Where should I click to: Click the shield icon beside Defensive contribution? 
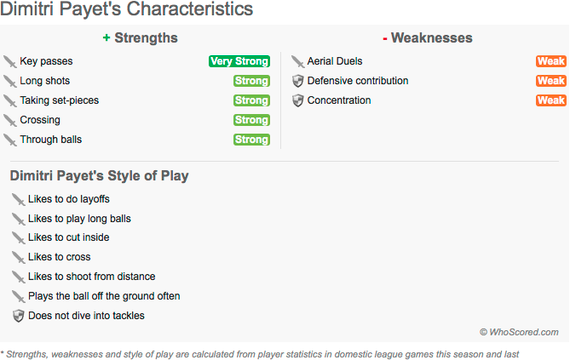pos(298,81)
